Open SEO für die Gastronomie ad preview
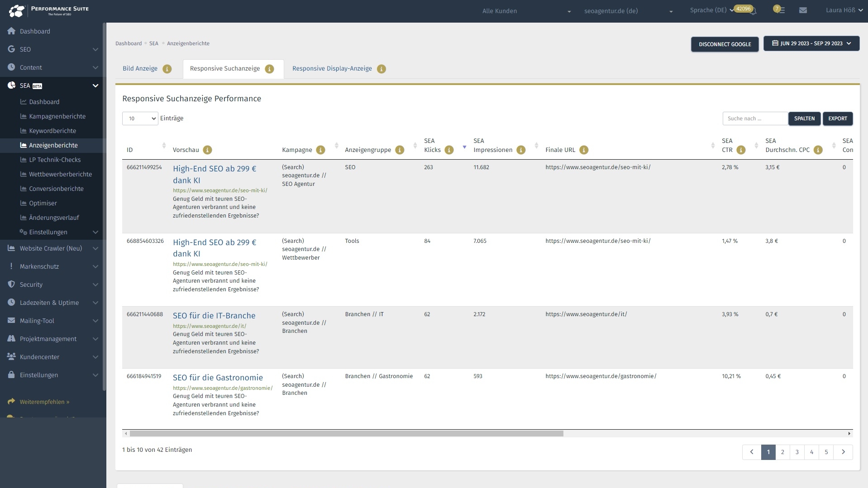868x488 pixels. tap(218, 378)
